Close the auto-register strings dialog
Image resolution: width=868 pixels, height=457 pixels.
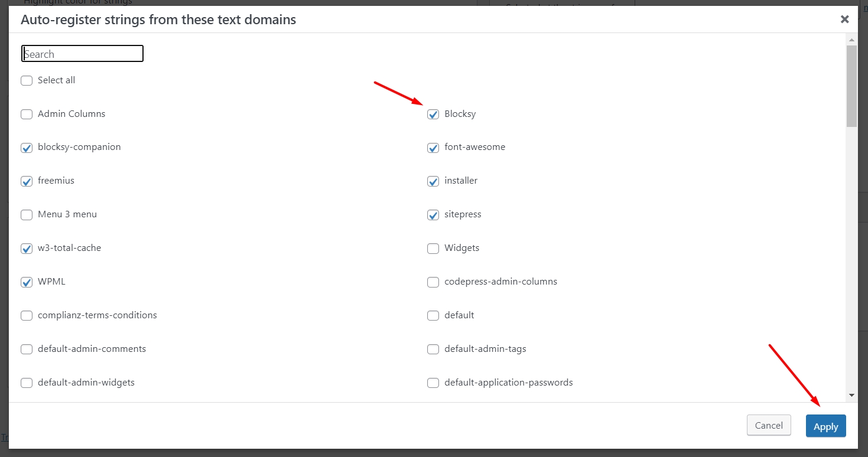(845, 19)
